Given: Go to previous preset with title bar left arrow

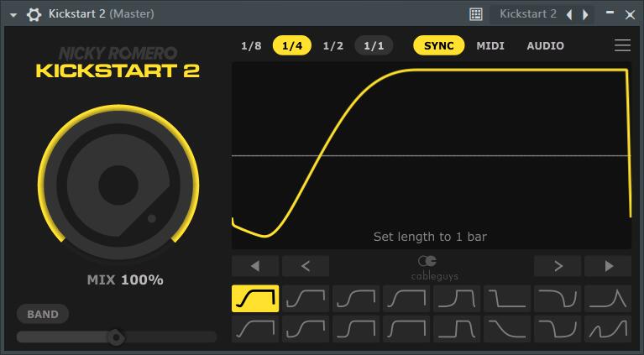Looking at the screenshot, I should (x=569, y=15).
